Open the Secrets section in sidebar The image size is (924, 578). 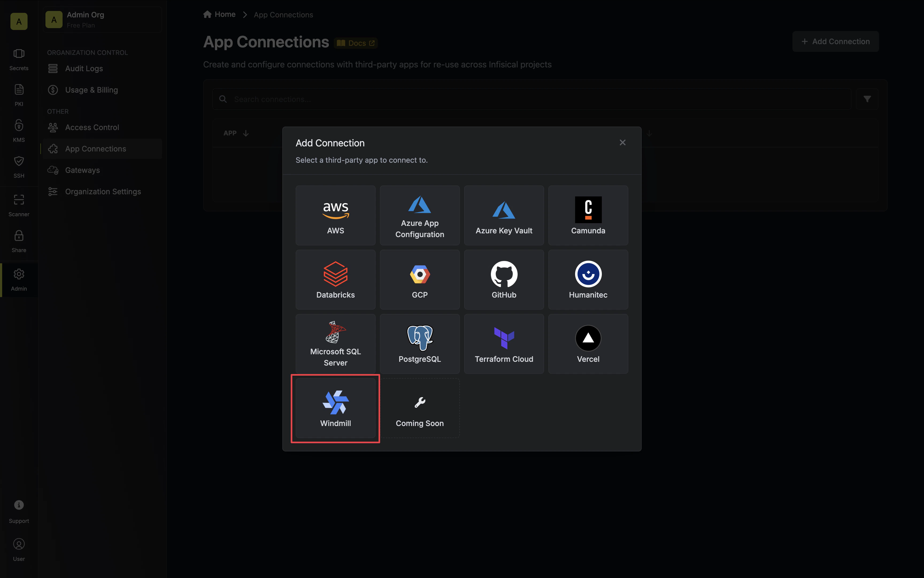pos(19,60)
